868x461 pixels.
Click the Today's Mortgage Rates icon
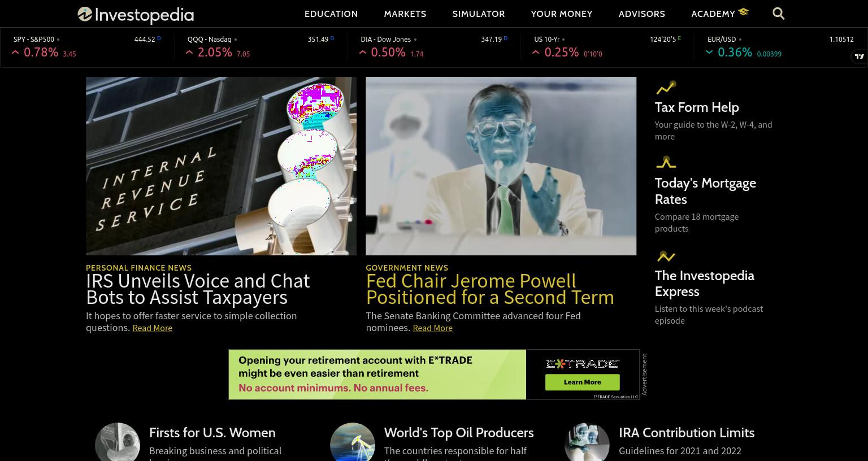pyautogui.click(x=666, y=163)
